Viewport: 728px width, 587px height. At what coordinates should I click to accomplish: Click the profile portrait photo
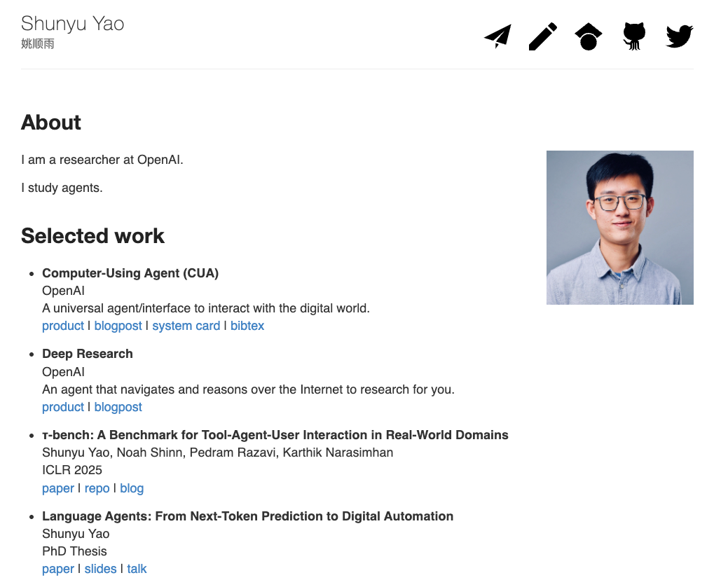[x=620, y=228]
